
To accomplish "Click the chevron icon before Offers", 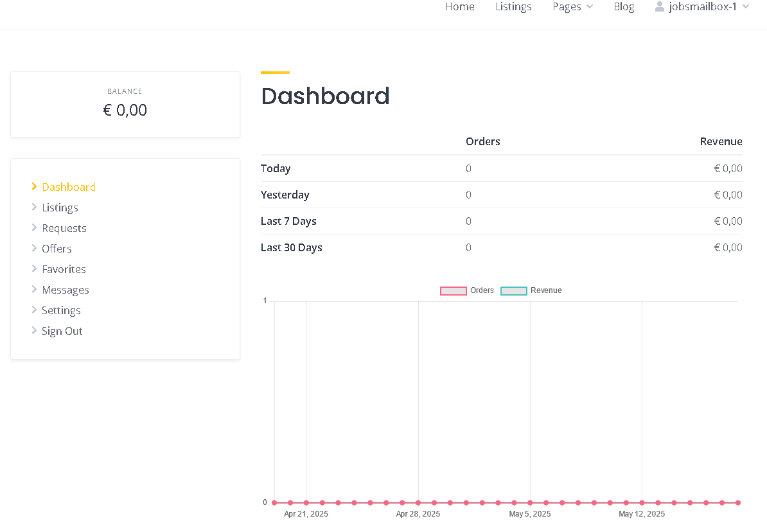I will pyautogui.click(x=34, y=248).
